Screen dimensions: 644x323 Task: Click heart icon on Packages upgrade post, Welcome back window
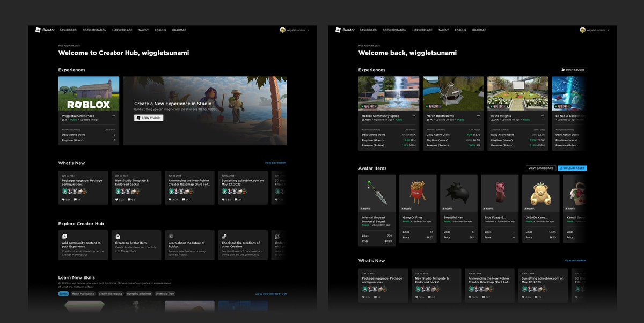[x=363, y=297]
